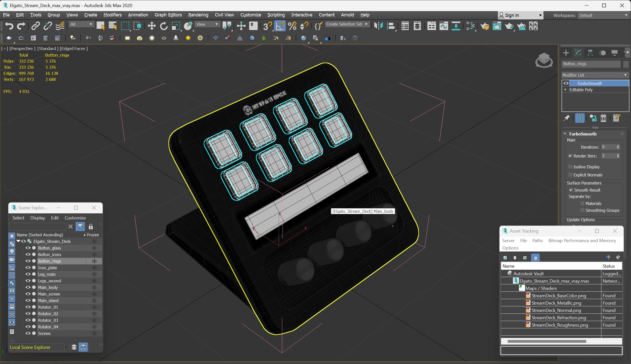Click the Scene Explorer search field

point(38,226)
